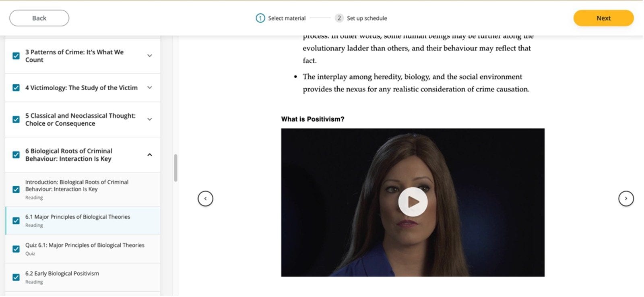Expand chapter 4 Victimology section

pyautogui.click(x=149, y=88)
